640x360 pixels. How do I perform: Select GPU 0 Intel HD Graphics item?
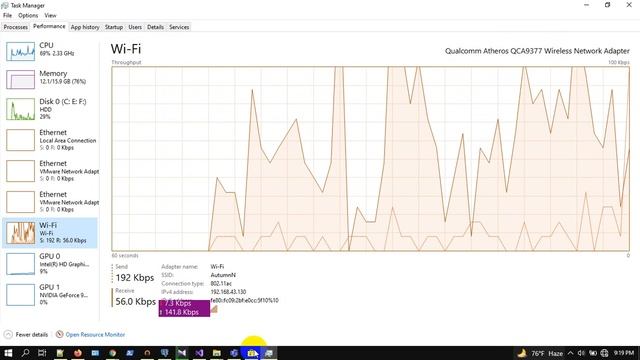[50, 264]
